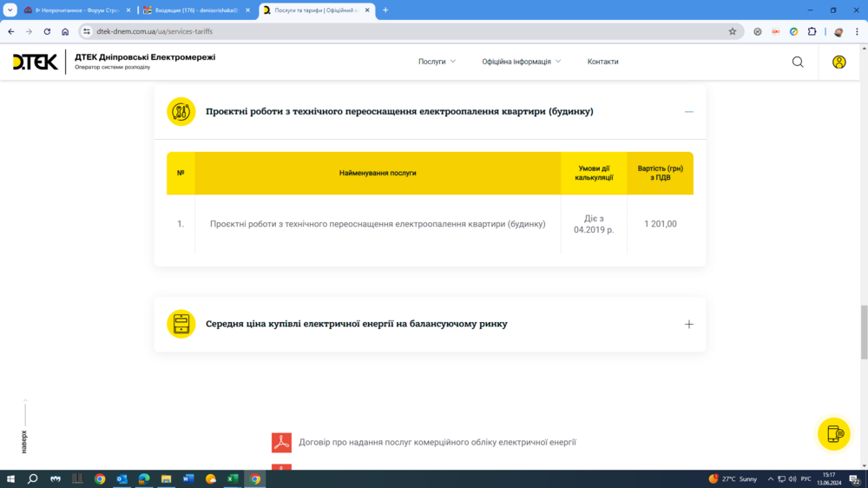The width and height of the screenshot is (868, 488).
Task: Open the red PDF icon for Договір document
Action: click(281, 443)
